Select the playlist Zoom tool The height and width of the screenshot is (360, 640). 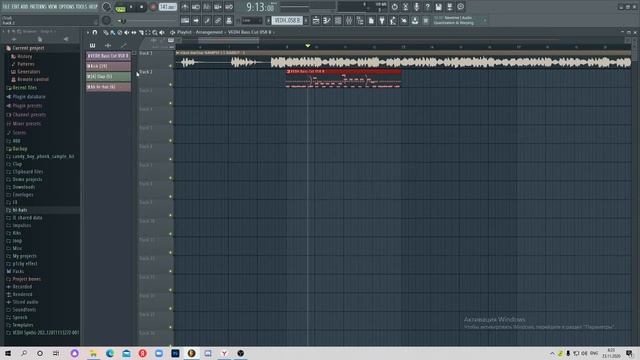(155, 32)
